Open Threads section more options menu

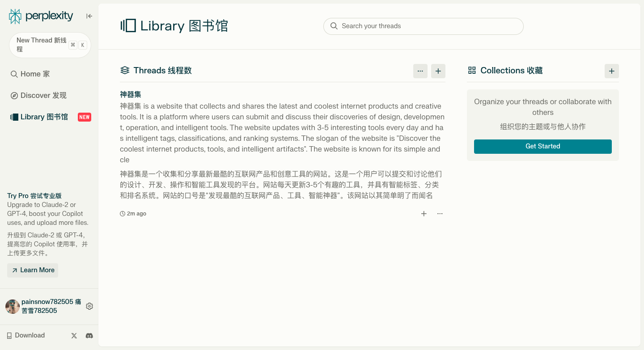pos(420,71)
